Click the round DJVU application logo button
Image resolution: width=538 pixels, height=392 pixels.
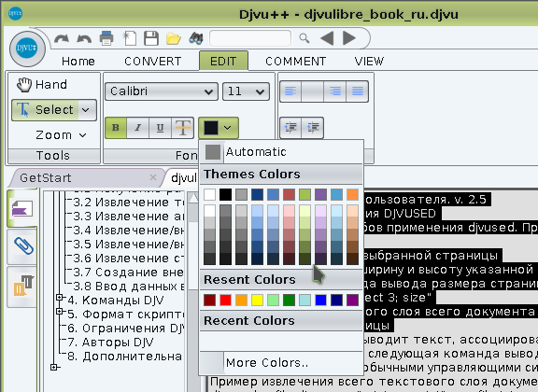pos(27,49)
